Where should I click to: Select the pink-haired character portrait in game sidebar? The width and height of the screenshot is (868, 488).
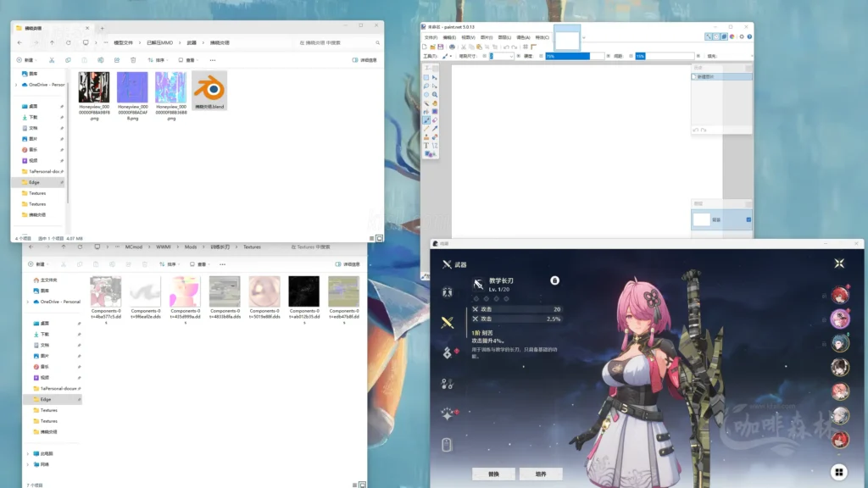[839, 391]
